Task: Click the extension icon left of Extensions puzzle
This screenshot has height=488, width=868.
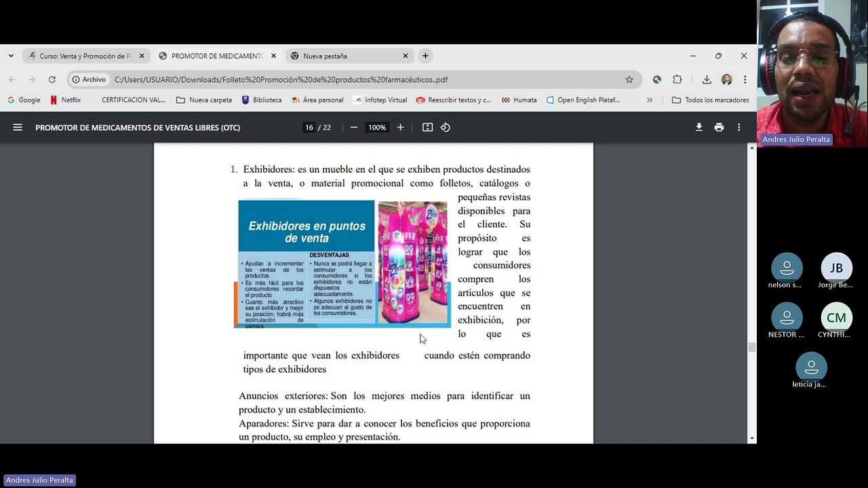Action: 657,79
